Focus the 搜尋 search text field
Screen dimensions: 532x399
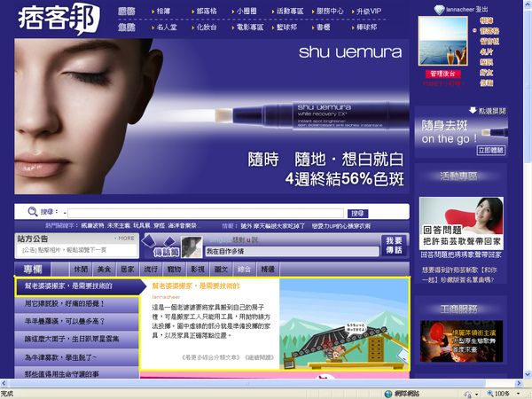coord(206,213)
